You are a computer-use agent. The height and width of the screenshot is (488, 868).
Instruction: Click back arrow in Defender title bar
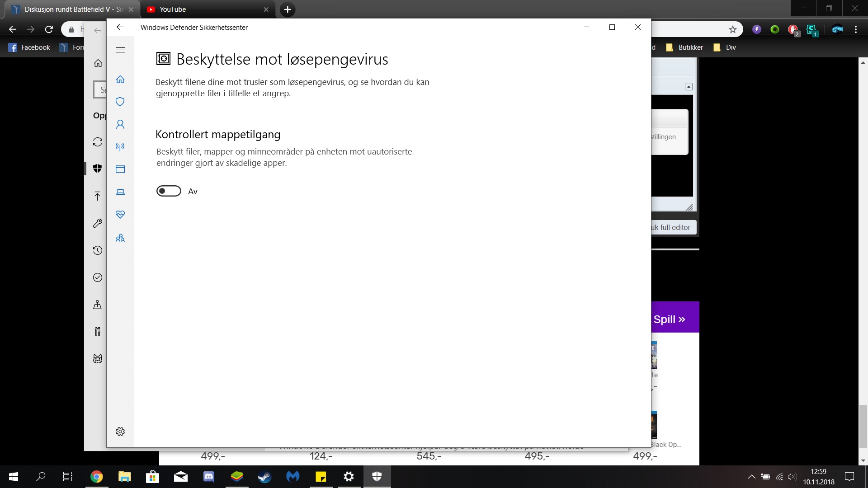point(120,27)
